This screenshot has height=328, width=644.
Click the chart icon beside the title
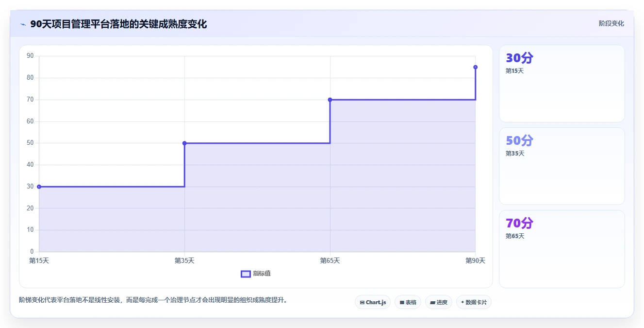click(23, 24)
